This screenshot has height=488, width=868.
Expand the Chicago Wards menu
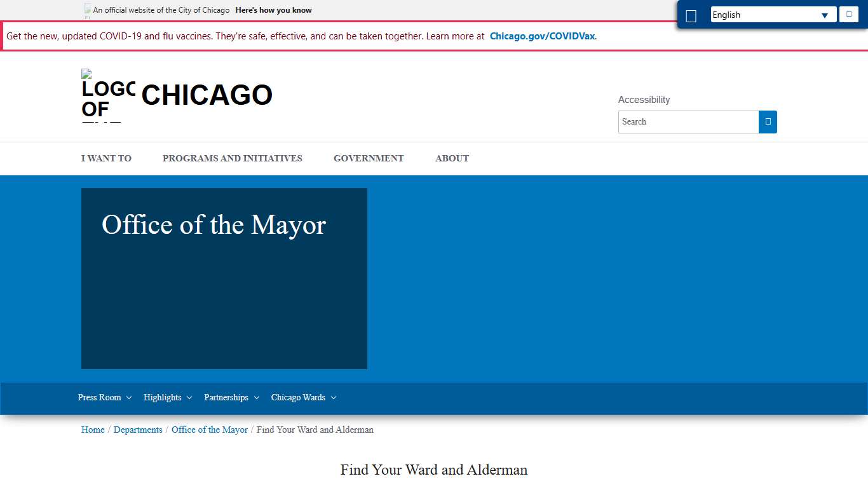click(x=303, y=397)
